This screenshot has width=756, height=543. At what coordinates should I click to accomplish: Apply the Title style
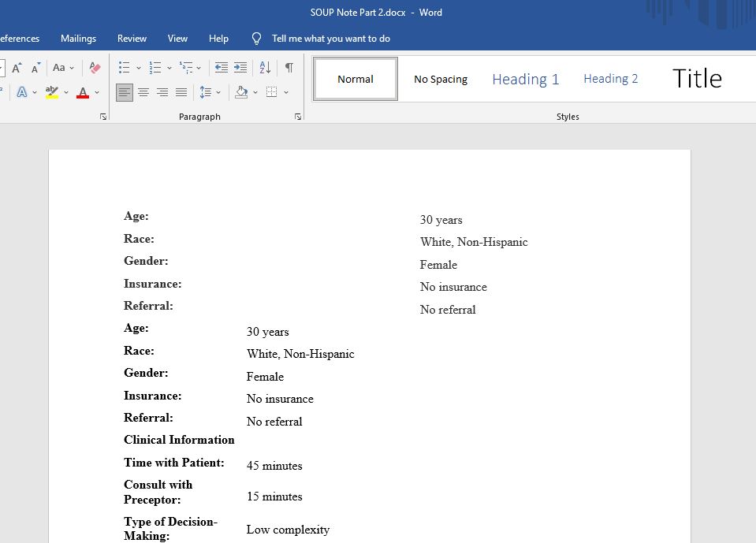[697, 79]
